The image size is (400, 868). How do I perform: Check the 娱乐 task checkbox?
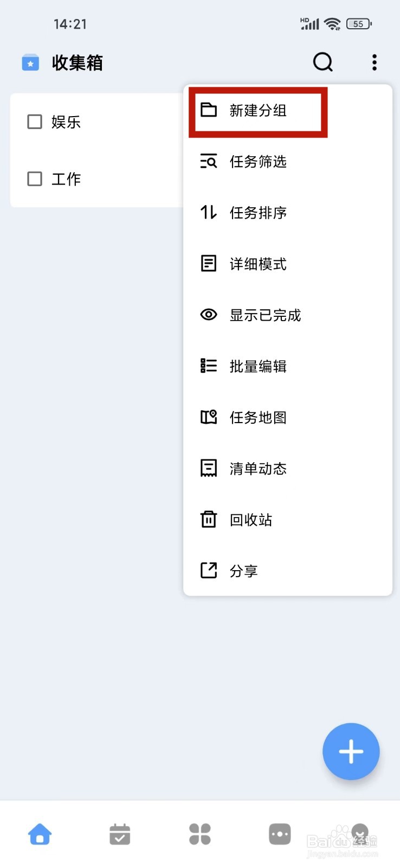[x=35, y=122]
